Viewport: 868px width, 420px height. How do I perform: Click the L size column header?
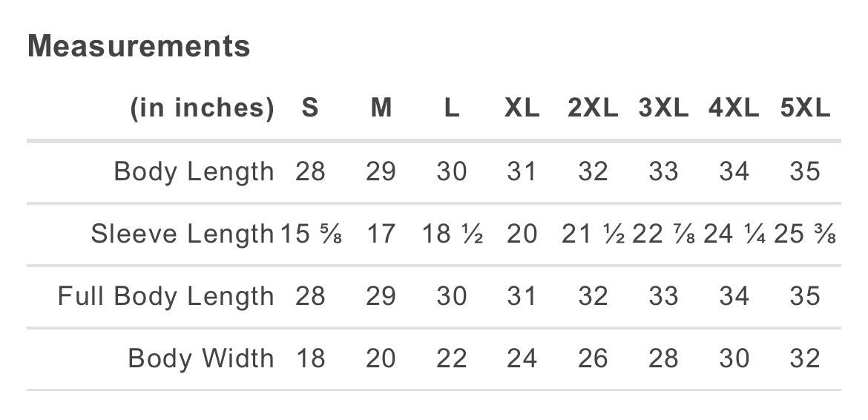coord(451,108)
